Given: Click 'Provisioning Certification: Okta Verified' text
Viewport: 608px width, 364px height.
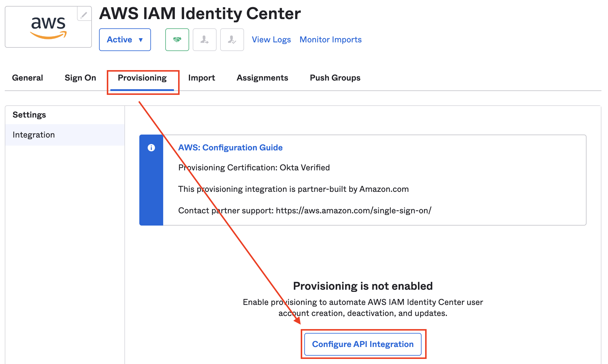Looking at the screenshot, I should [254, 168].
